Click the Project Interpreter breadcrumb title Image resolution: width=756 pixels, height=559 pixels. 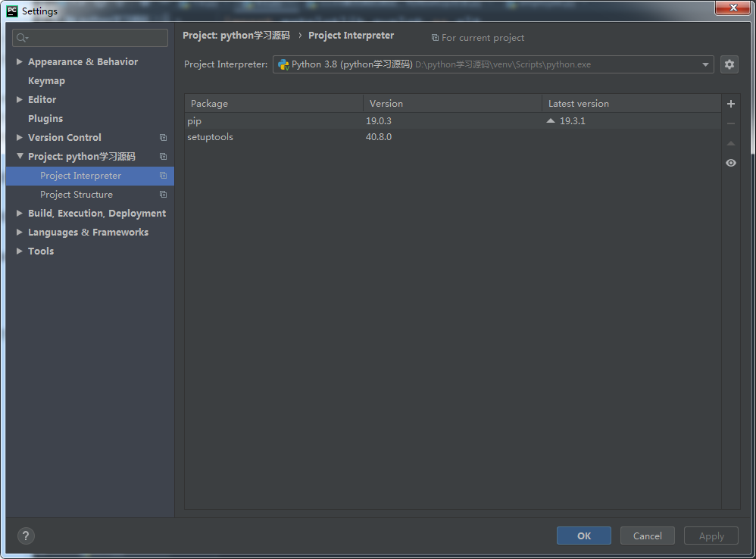351,35
